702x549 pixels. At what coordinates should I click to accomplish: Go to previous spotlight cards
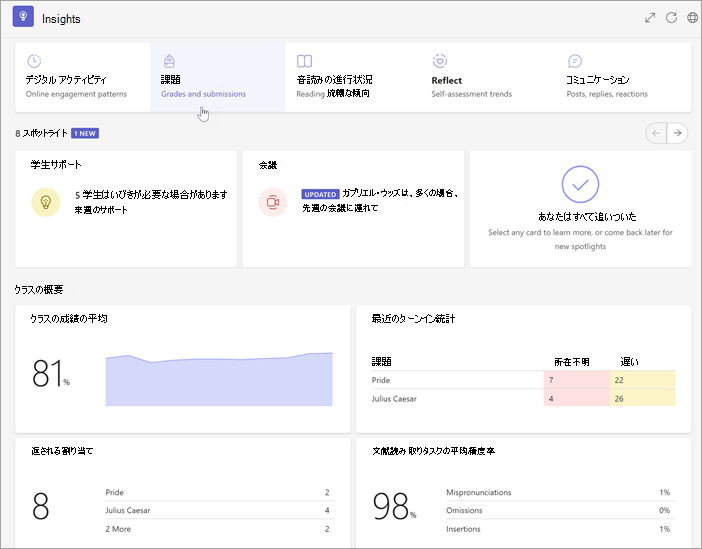pyautogui.click(x=656, y=133)
